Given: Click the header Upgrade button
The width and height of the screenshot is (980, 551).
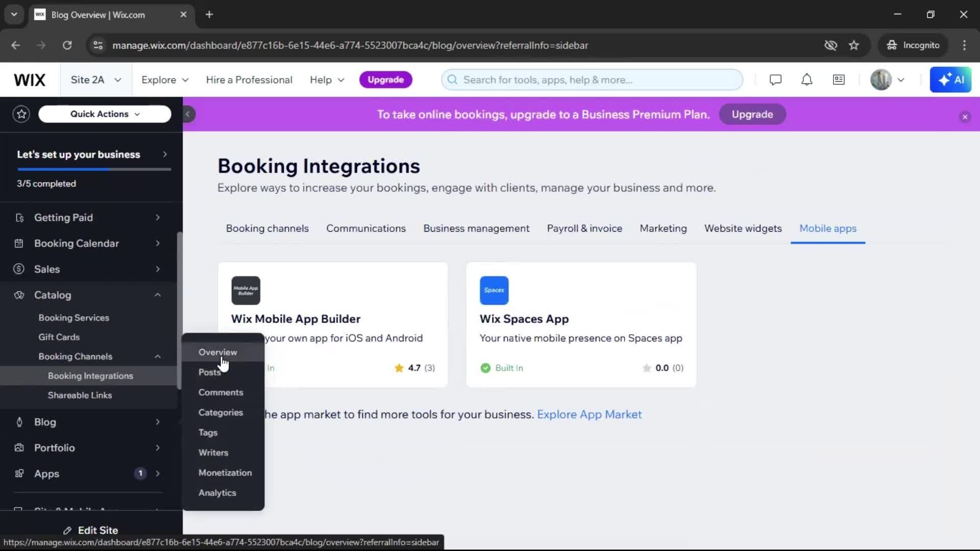Looking at the screenshot, I should tap(385, 80).
